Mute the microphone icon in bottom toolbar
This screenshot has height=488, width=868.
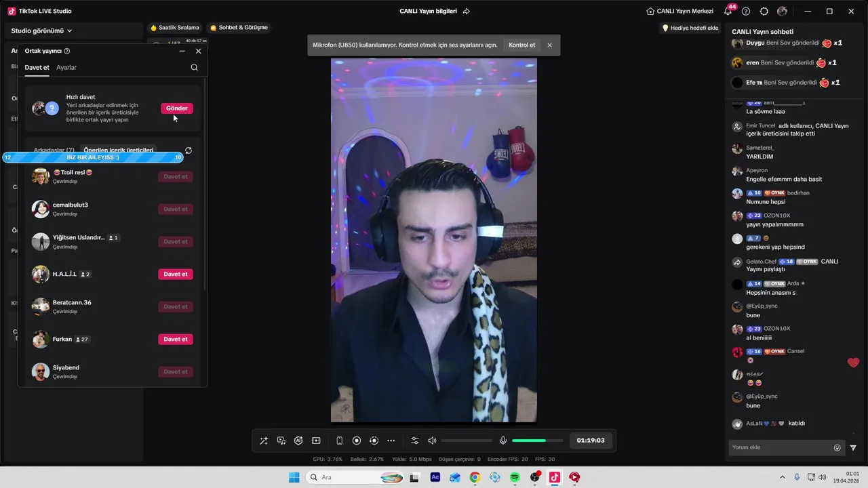click(502, 441)
